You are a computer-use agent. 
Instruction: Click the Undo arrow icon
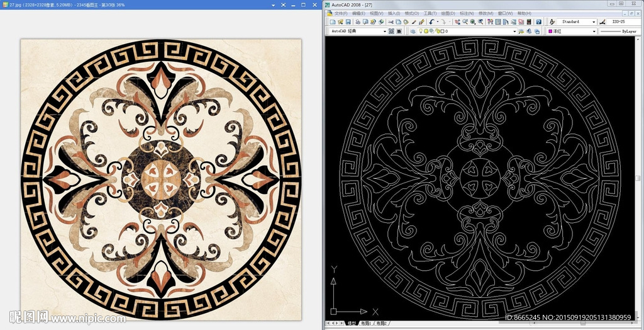(x=432, y=22)
